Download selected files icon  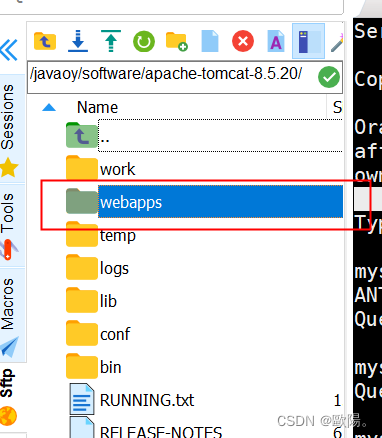[78, 41]
